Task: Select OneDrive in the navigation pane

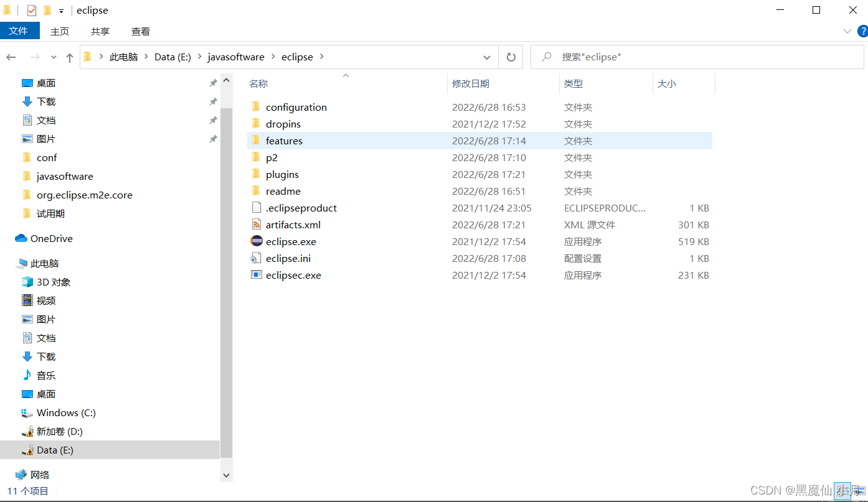Action: tap(52, 238)
